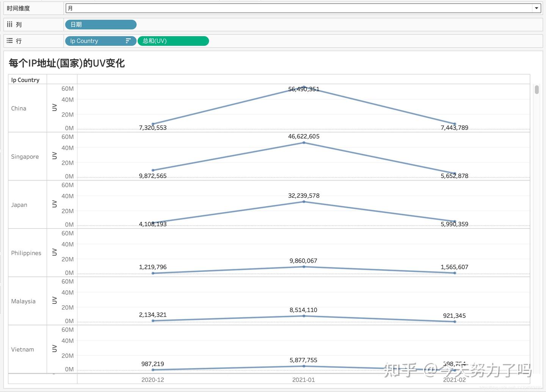Click the chart title 每个IP地址(国家)的UV变化
The height and width of the screenshot is (392, 546).
click(67, 63)
